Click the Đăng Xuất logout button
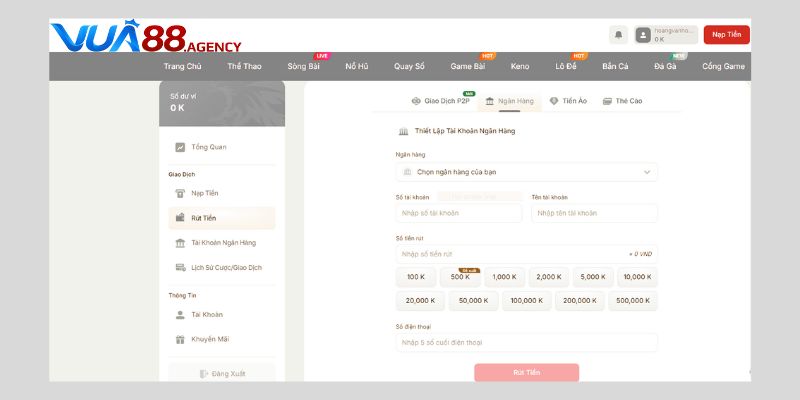 coord(221,373)
